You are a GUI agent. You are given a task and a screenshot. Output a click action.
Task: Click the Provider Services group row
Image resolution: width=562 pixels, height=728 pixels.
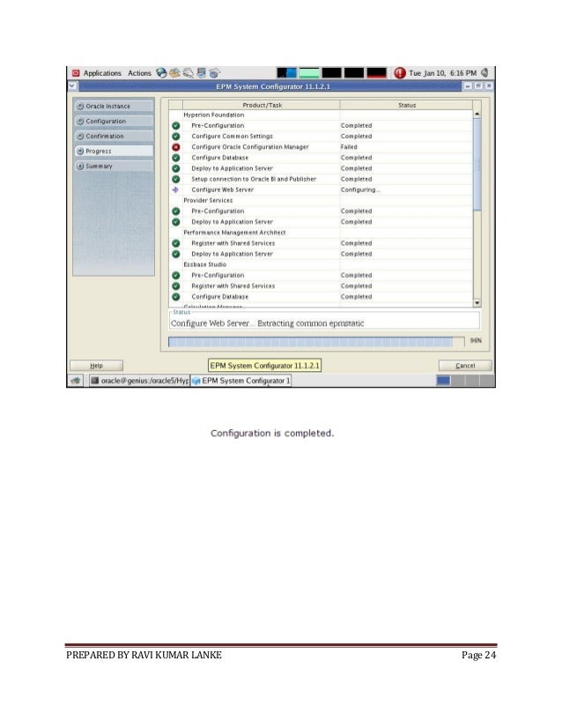(x=321, y=201)
